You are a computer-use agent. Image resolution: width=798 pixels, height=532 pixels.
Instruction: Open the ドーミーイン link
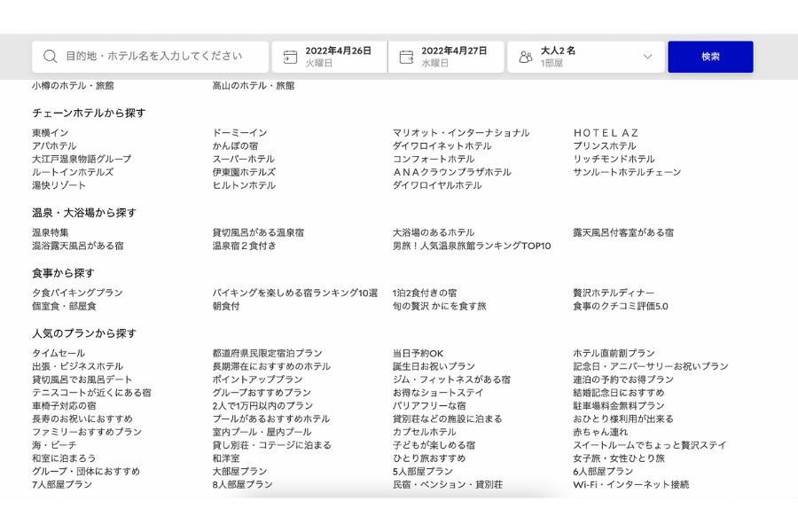point(239,133)
